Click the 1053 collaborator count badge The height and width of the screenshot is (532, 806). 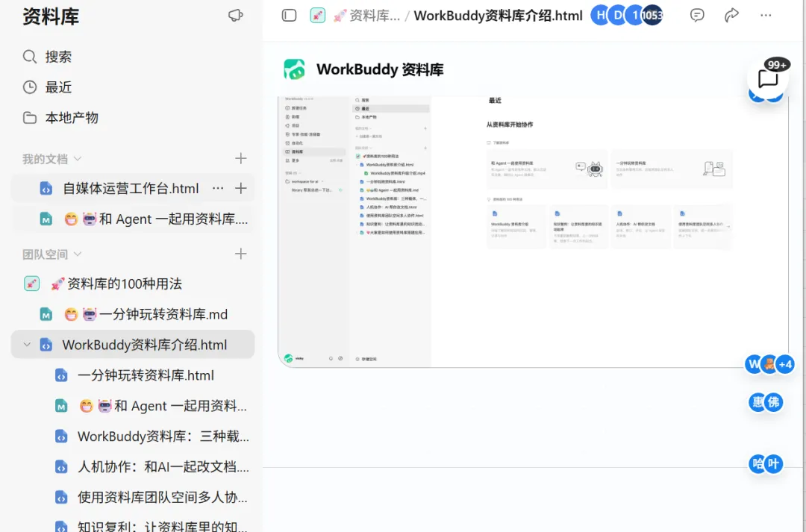[x=652, y=16]
